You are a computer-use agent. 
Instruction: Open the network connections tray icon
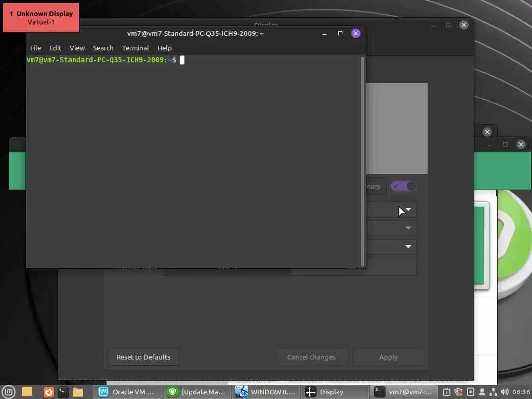pos(494,392)
